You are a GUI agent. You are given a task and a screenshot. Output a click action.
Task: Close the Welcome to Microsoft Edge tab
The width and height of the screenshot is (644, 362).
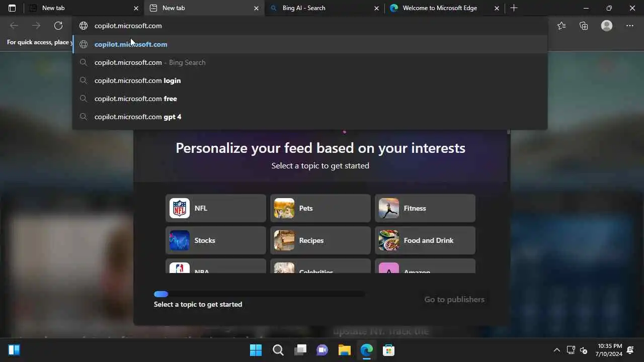497,8
